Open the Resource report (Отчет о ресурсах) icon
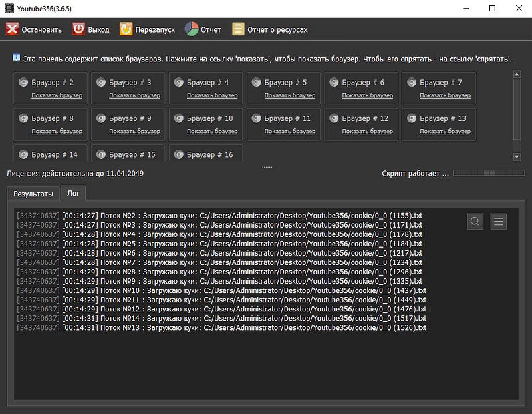532x414 pixels. 238,29
